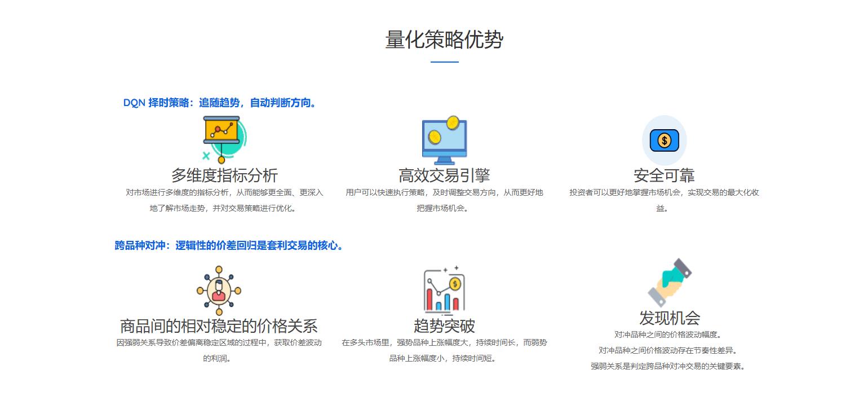Click the person network icon
The image size is (868, 418).
point(219,291)
